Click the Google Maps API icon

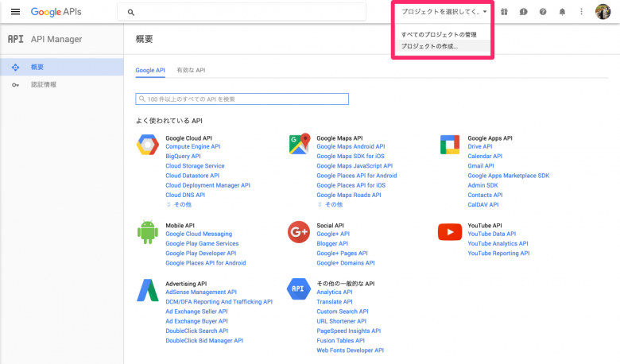click(300, 144)
